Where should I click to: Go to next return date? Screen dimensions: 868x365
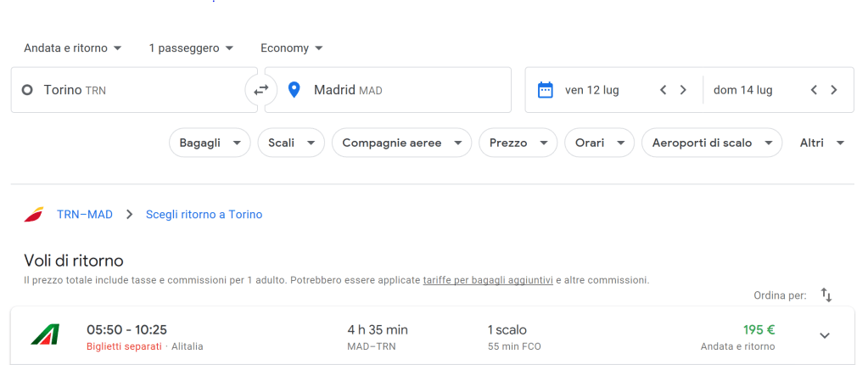click(834, 90)
